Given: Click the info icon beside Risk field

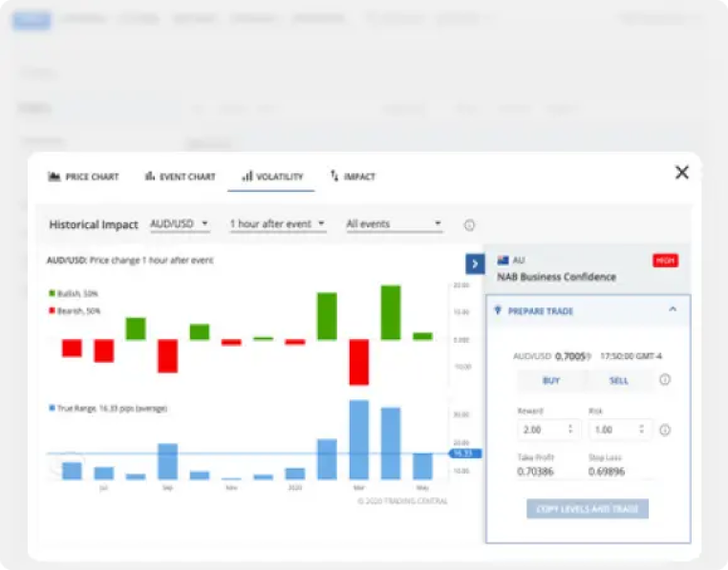Looking at the screenshot, I should tap(665, 430).
